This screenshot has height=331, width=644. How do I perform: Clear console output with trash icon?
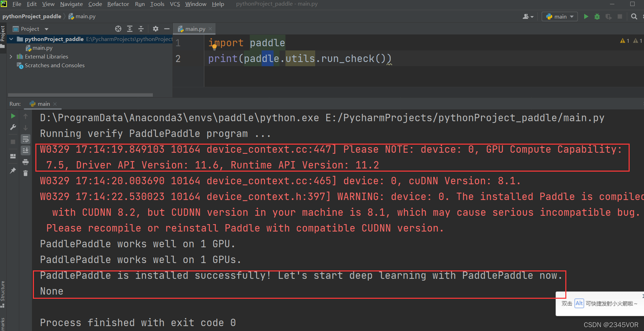26,173
